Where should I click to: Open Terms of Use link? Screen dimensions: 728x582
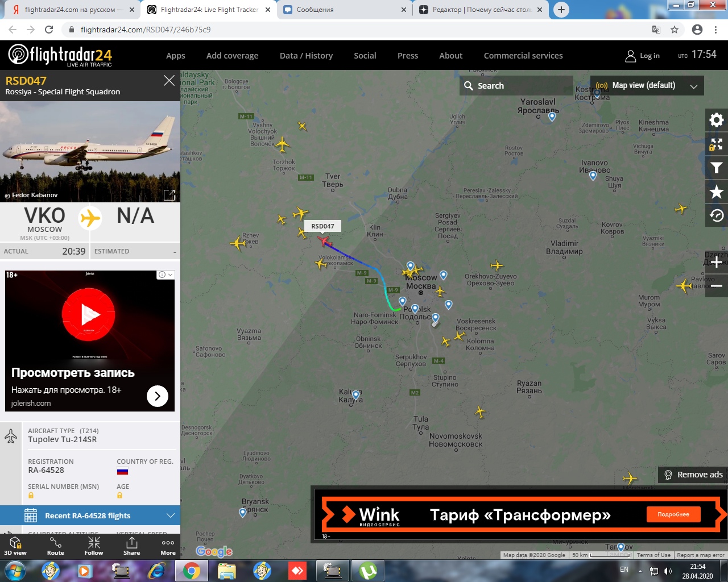click(x=653, y=555)
